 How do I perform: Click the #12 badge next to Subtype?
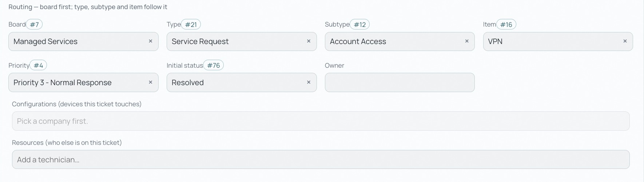coord(360,24)
